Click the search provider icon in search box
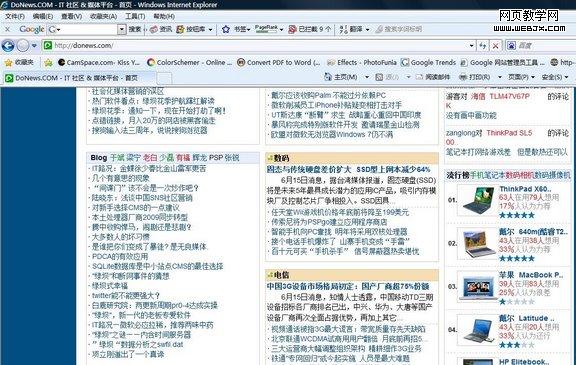 click(x=511, y=46)
